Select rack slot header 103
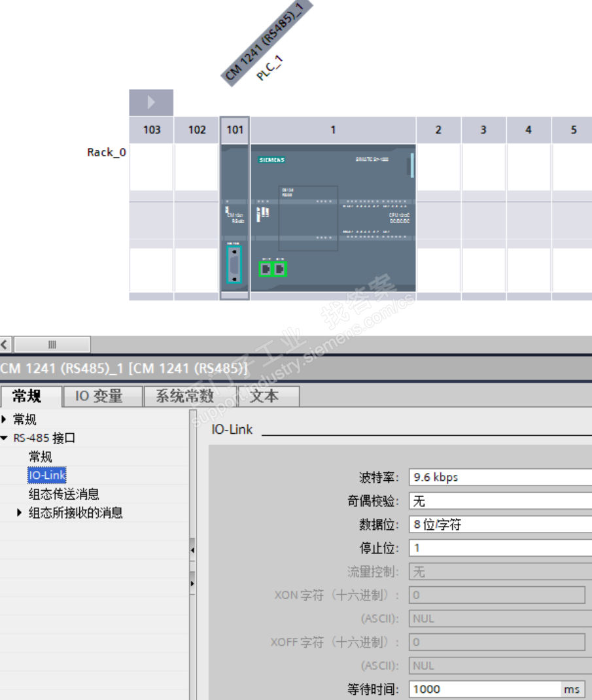Image resolution: width=592 pixels, height=700 pixels. click(151, 130)
